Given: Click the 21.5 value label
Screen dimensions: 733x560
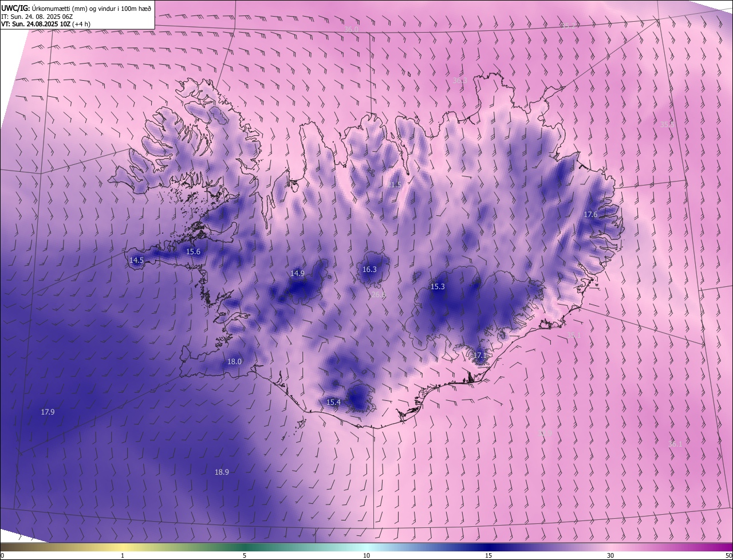Looking at the screenshot, I should [x=394, y=185].
